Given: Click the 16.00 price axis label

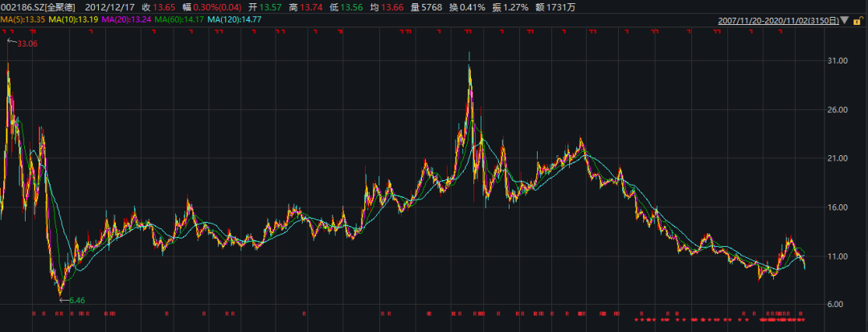Looking at the screenshot, I should point(837,207).
